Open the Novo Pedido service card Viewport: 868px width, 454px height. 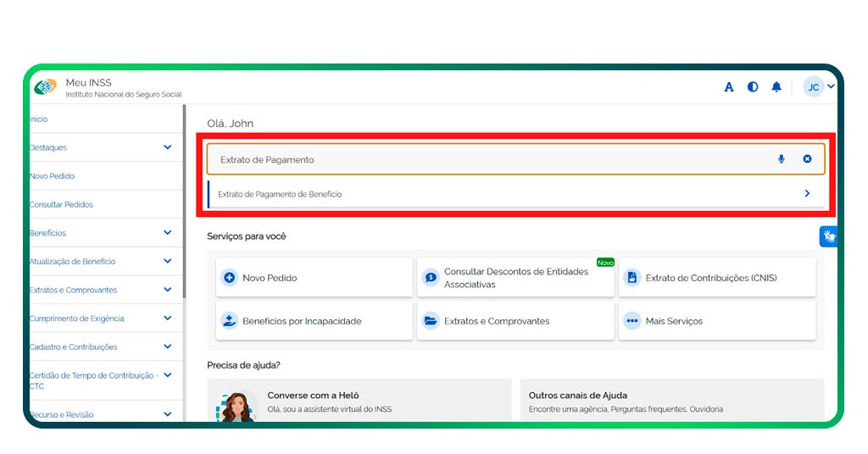[x=314, y=278]
